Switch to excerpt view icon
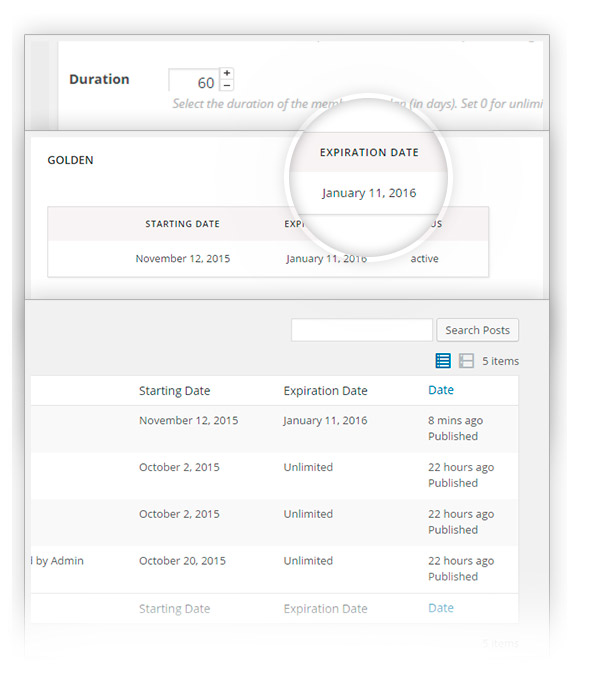 [466, 361]
